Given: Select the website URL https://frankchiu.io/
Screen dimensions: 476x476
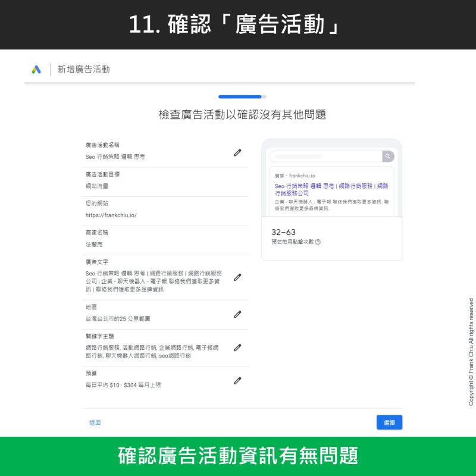Looking at the screenshot, I should (111, 215).
